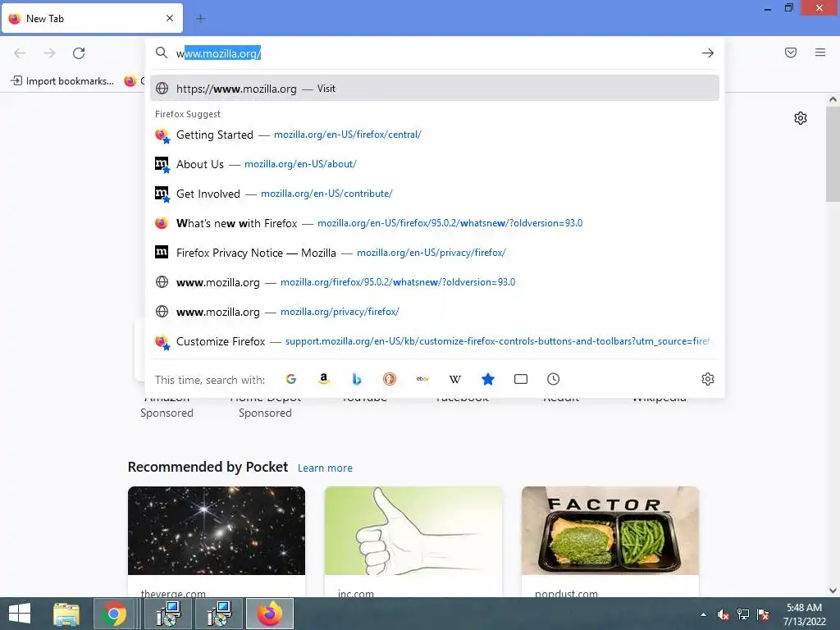Image resolution: width=840 pixels, height=630 pixels.
Task: Choose the Get Involved suggestion
Action: coord(435,194)
